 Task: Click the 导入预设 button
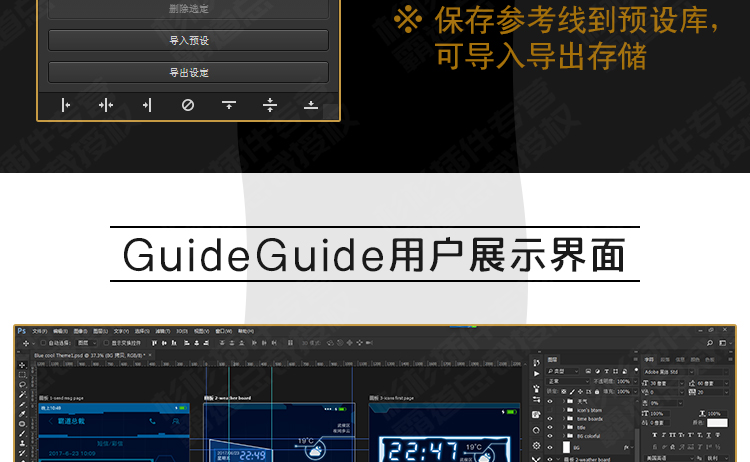point(188,41)
